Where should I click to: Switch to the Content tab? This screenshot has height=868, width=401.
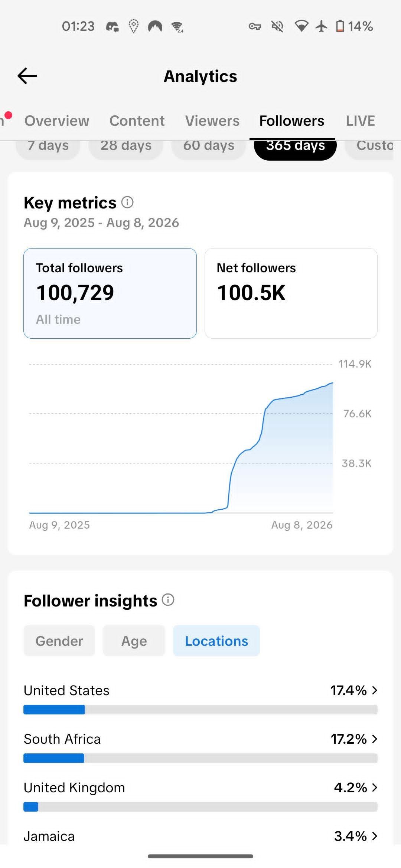coord(137,121)
